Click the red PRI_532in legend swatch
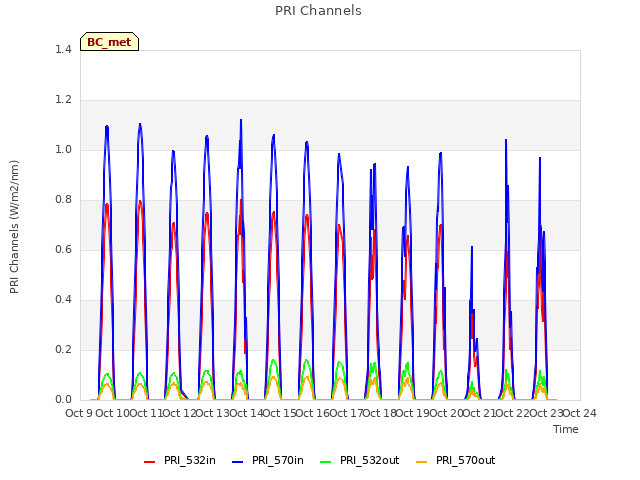This screenshot has height=480, width=640. point(149,461)
